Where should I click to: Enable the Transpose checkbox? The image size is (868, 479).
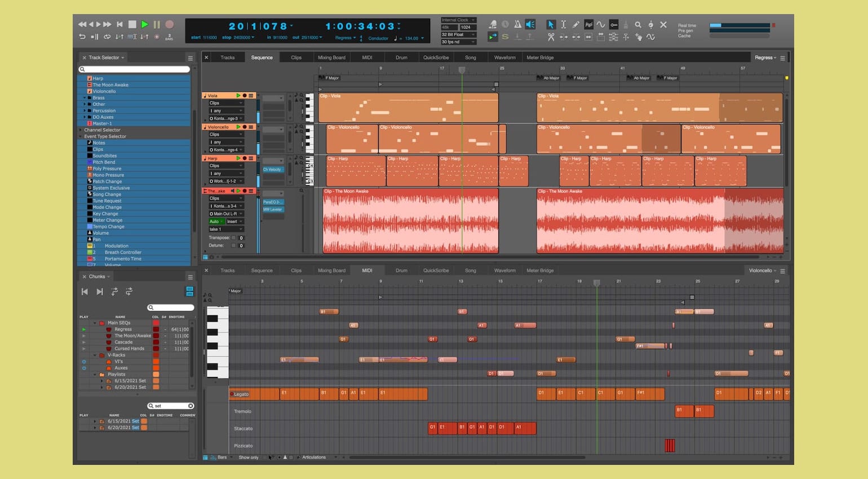233,238
